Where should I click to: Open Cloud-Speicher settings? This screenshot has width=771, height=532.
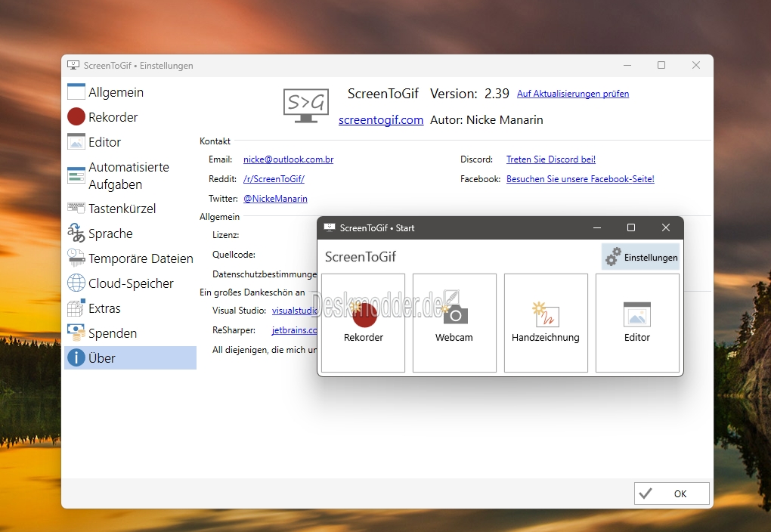(x=131, y=283)
